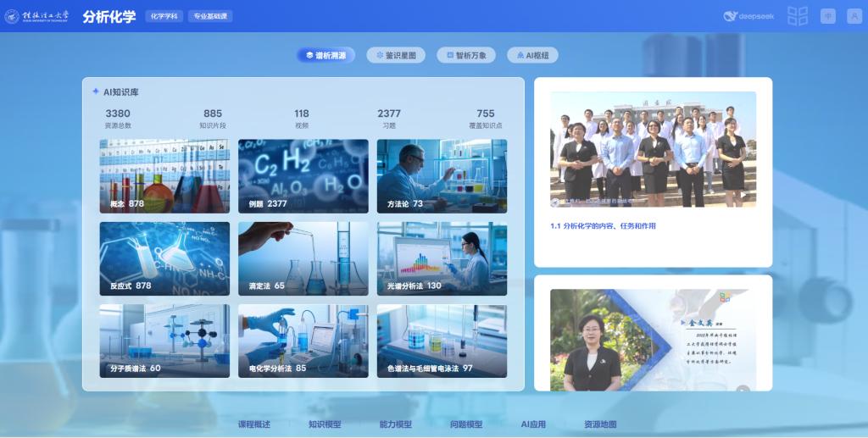868x438 pixels.
Task: Click the AI知识库 sparkle icon
Action: [x=96, y=91]
